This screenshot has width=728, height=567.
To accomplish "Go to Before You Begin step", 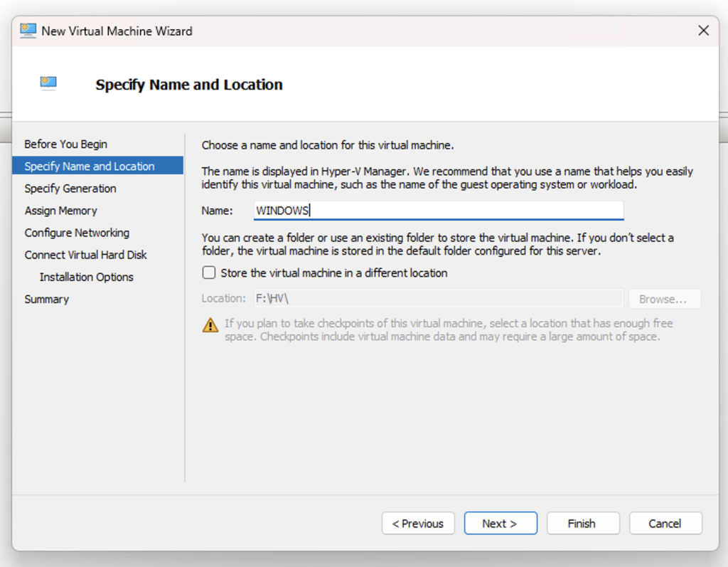I will pyautogui.click(x=65, y=144).
